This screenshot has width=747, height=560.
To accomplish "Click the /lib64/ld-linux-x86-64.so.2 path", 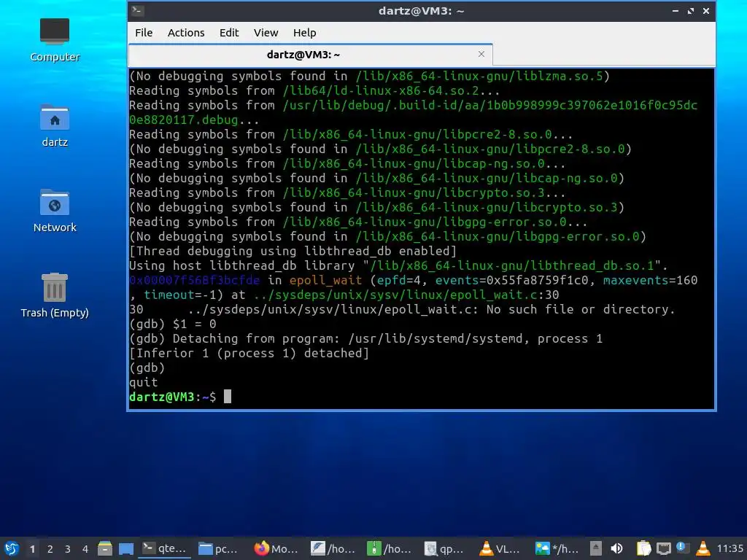I will tap(380, 91).
